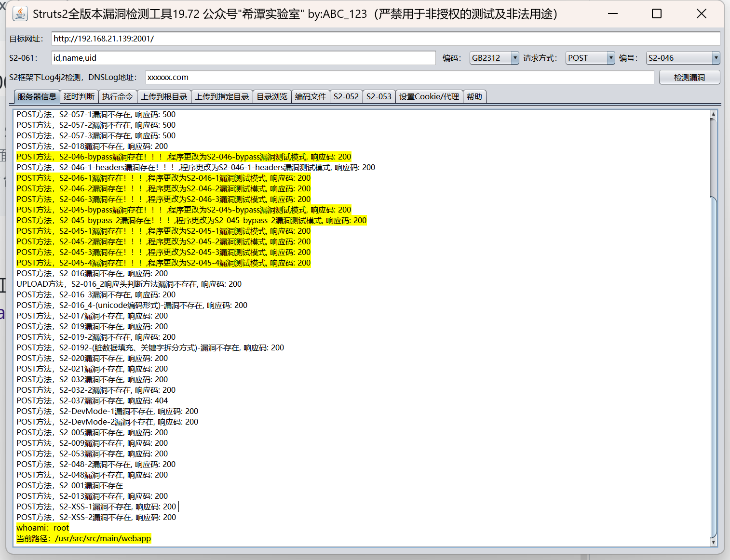Focus the S2-061 parameter field
Viewport: 730px width, 560px height.
[243, 58]
